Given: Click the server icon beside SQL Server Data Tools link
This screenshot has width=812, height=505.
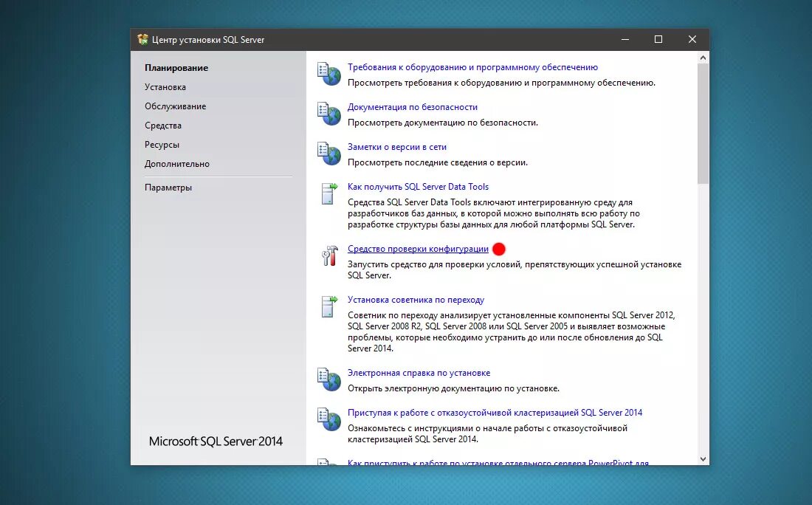Looking at the screenshot, I should [328, 193].
